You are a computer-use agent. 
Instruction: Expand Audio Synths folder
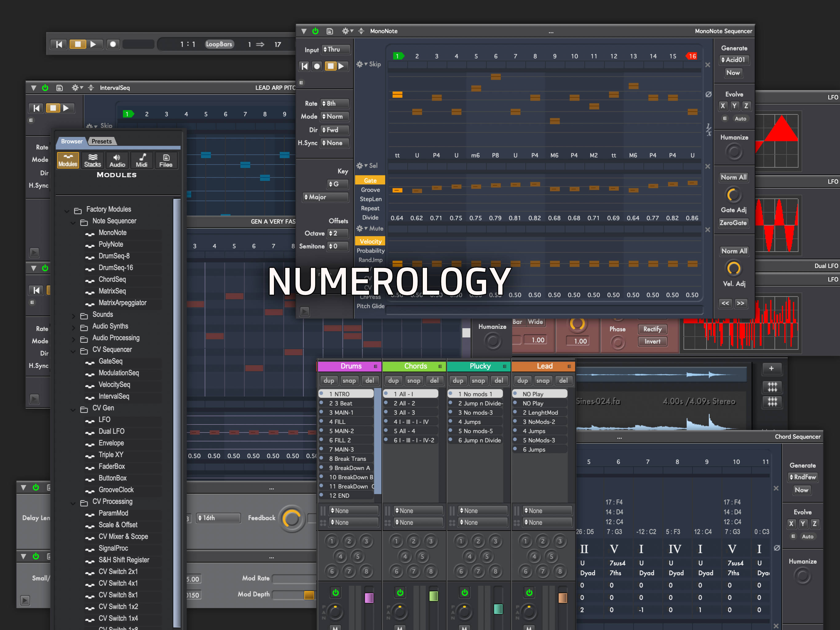(74, 327)
